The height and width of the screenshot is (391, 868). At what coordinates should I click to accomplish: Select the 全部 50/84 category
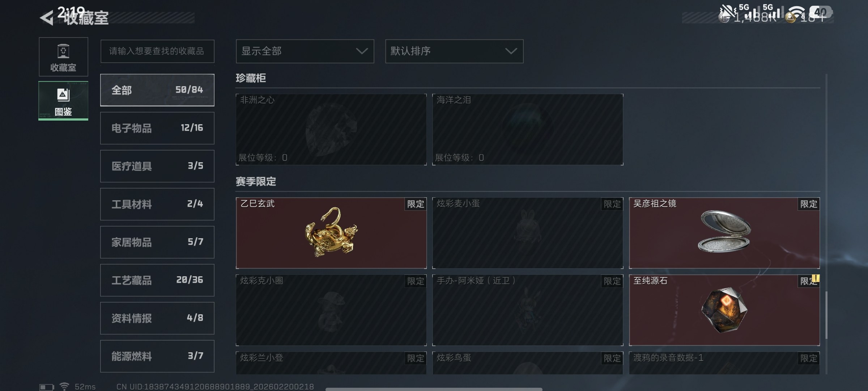(157, 90)
